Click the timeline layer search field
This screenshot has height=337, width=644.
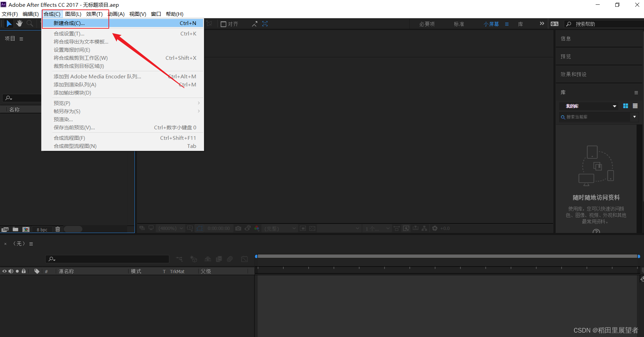(x=107, y=259)
